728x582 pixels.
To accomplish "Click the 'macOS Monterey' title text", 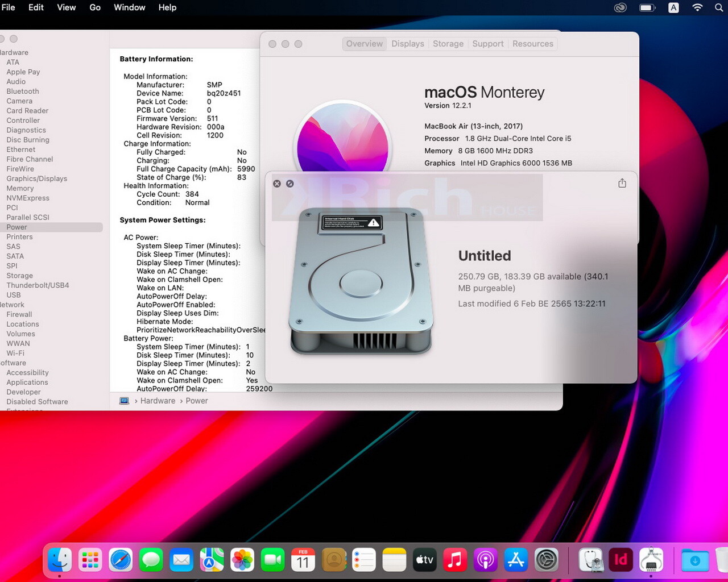I will (485, 92).
